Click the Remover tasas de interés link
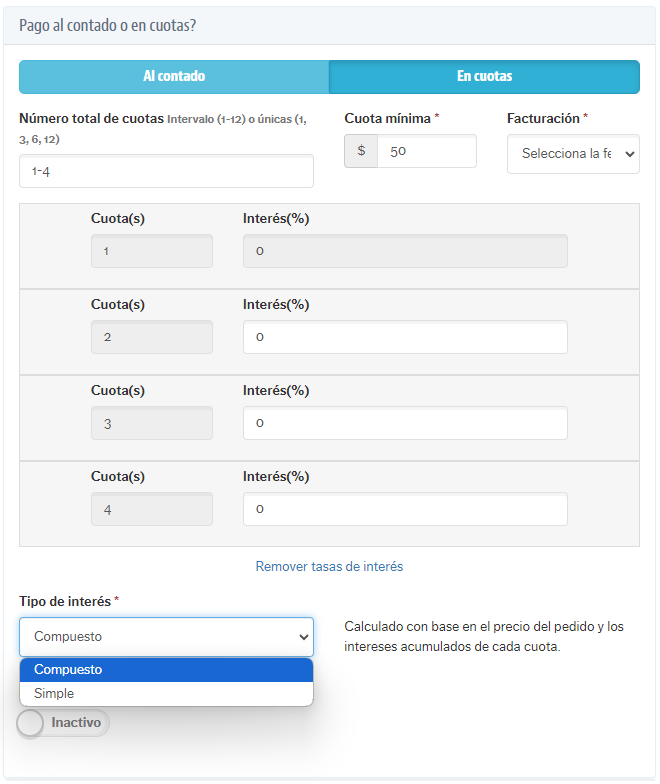The height and width of the screenshot is (784, 660). coord(329,566)
